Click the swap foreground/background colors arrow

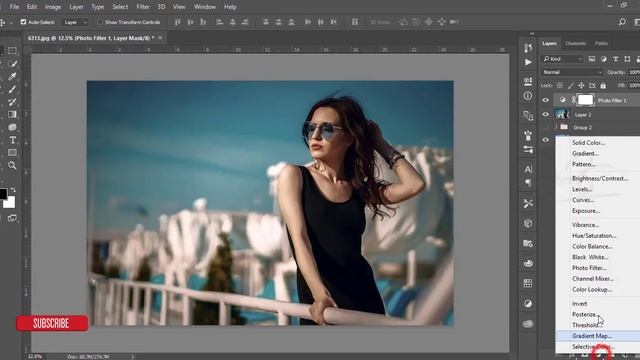13,190
